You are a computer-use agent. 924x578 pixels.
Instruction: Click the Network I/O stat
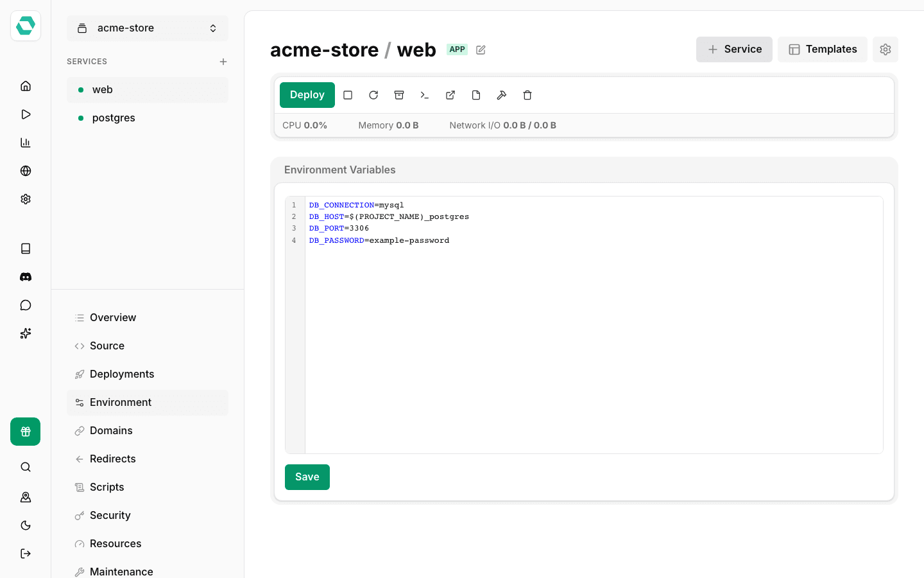point(503,126)
